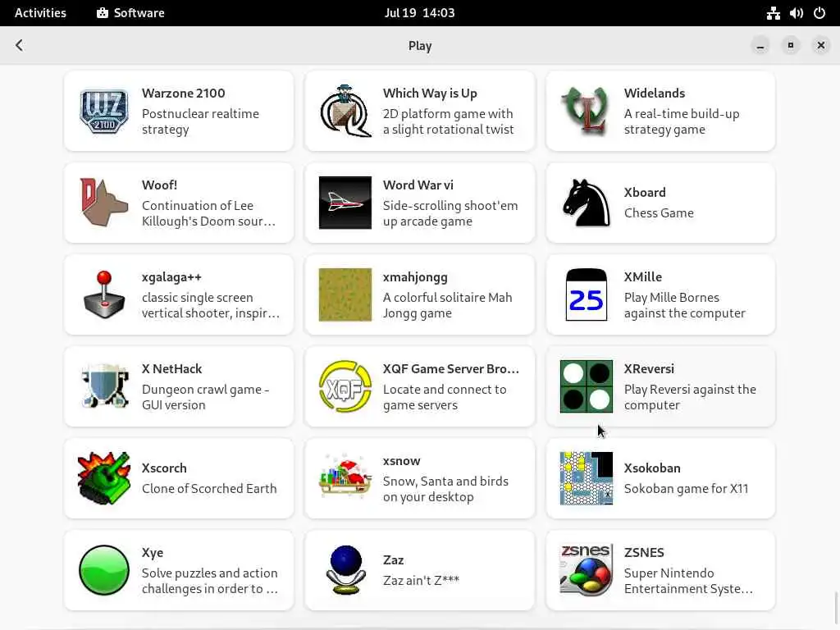Image resolution: width=840 pixels, height=630 pixels.
Task: Click the xsnow title text
Action: 401,461
